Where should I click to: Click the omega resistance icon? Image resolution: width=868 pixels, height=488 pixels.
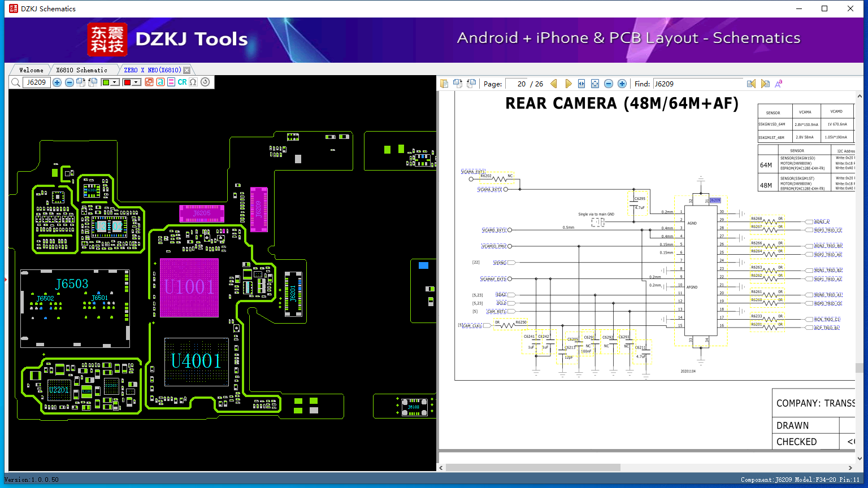tap(193, 82)
